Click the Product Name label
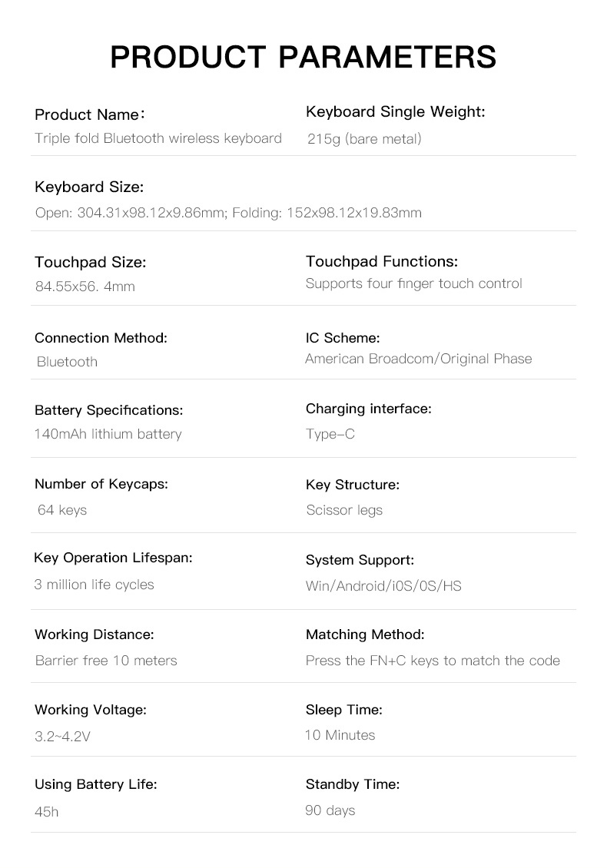 pos(90,114)
